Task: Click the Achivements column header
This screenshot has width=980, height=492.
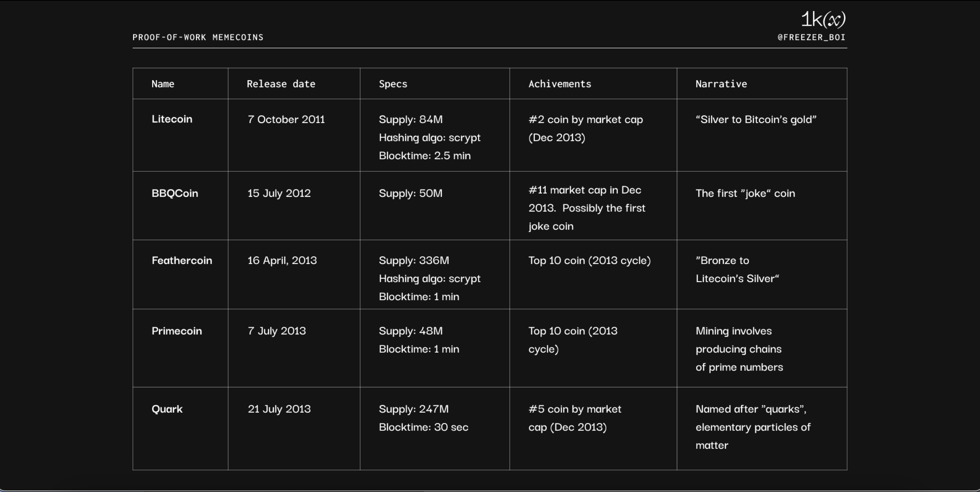Action: (559, 84)
